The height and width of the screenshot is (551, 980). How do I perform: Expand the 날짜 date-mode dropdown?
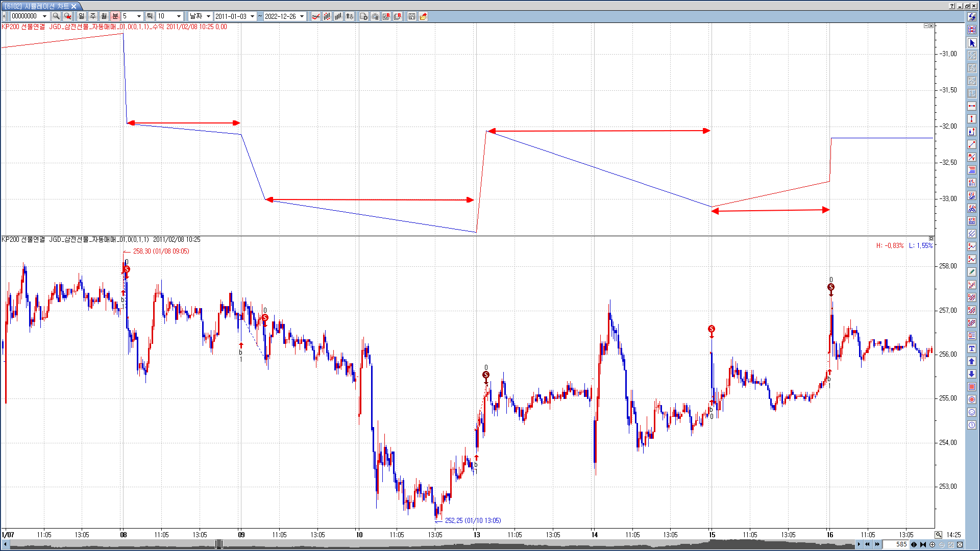click(x=208, y=16)
